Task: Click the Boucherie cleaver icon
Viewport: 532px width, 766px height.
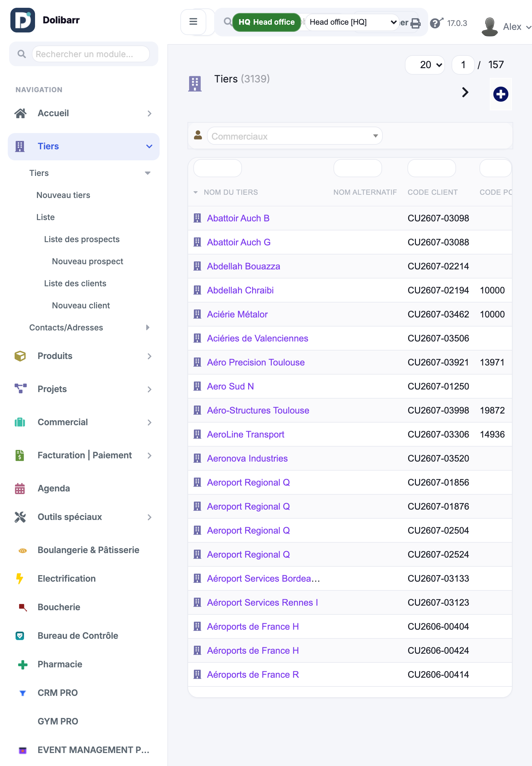Action: pyautogui.click(x=23, y=607)
